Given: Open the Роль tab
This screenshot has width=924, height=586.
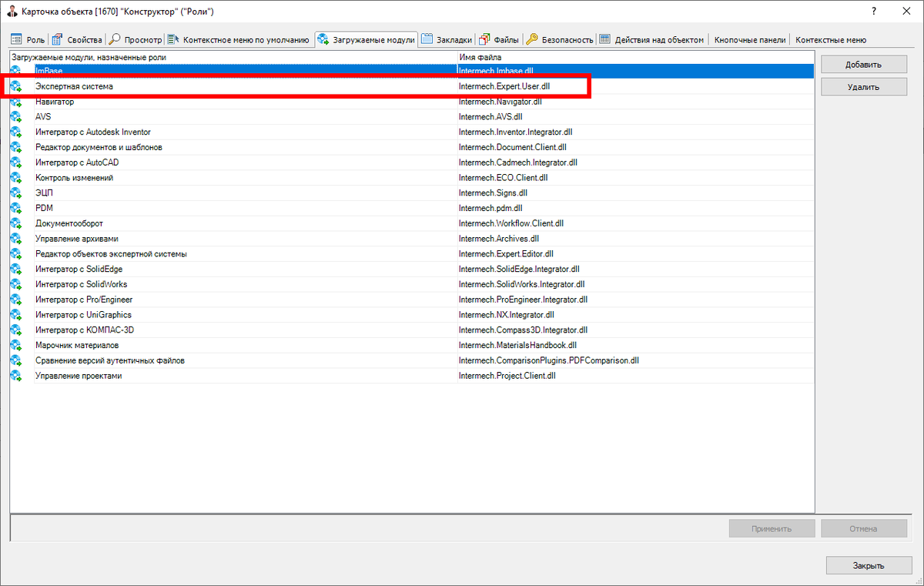Looking at the screenshot, I should [28, 39].
